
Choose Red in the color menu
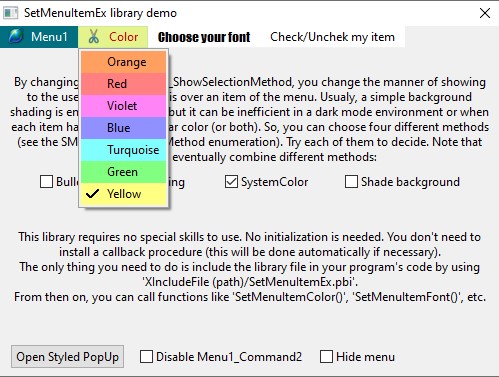click(x=124, y=84)
